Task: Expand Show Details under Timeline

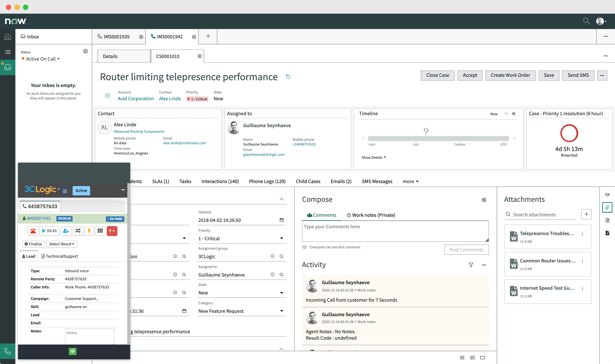Action: 374,157
